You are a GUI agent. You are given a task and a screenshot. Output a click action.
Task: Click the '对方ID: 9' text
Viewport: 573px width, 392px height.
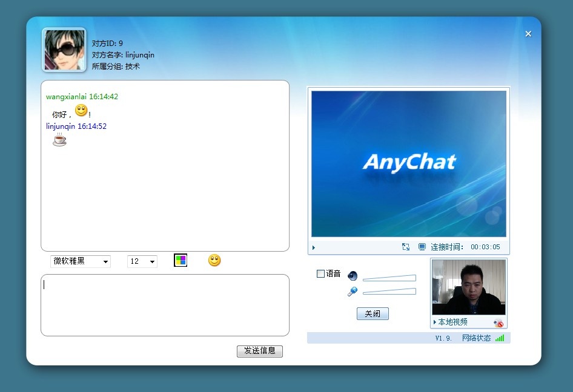click(107, 44)
